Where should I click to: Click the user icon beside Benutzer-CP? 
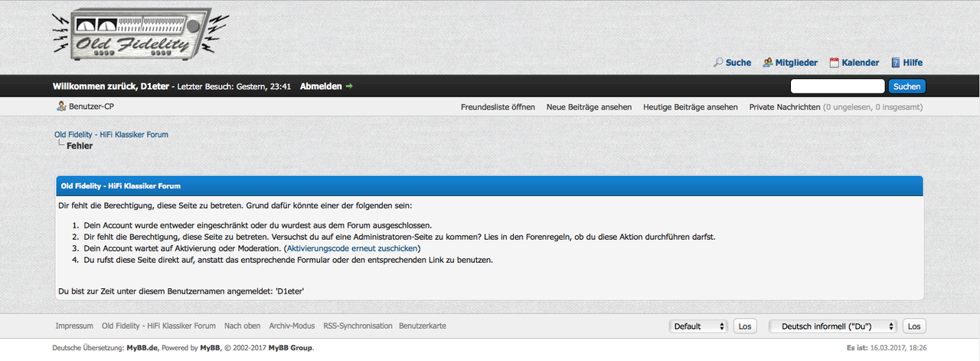61,107
